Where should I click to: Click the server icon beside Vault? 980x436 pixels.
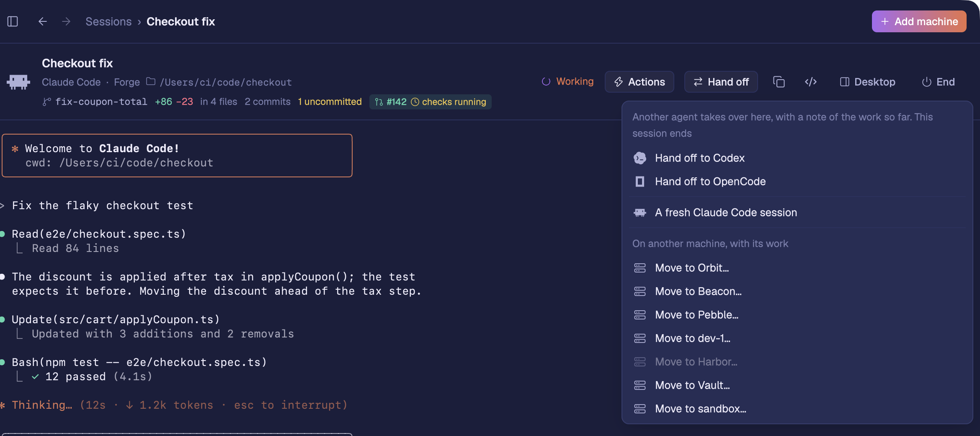(640, 385)
